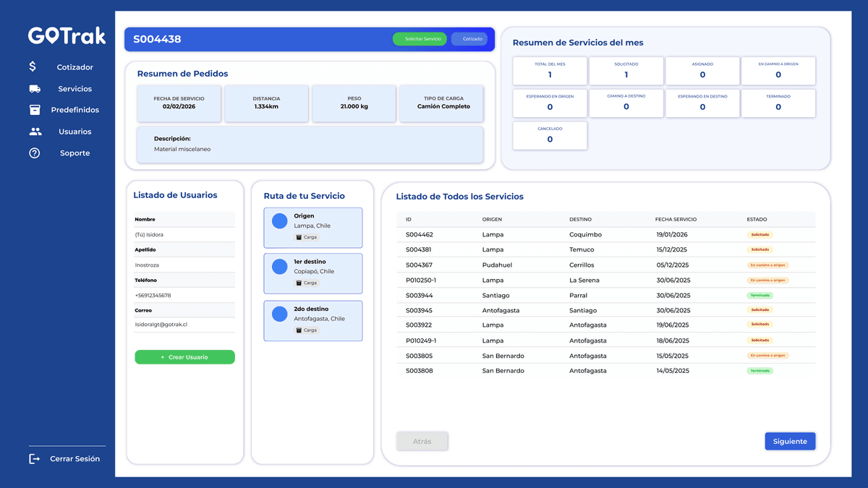The width and height of the screenshot is (868, 488).
Task: Click the Carga tag under Origen Lampa
Action: [x=307, y=236]
